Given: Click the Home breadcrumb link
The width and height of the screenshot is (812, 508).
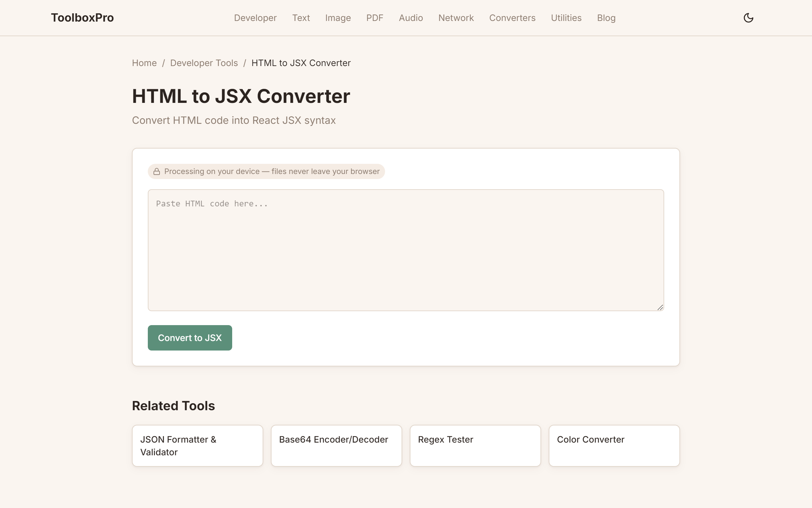Looking at the screenshot, I should click(144, 63).
